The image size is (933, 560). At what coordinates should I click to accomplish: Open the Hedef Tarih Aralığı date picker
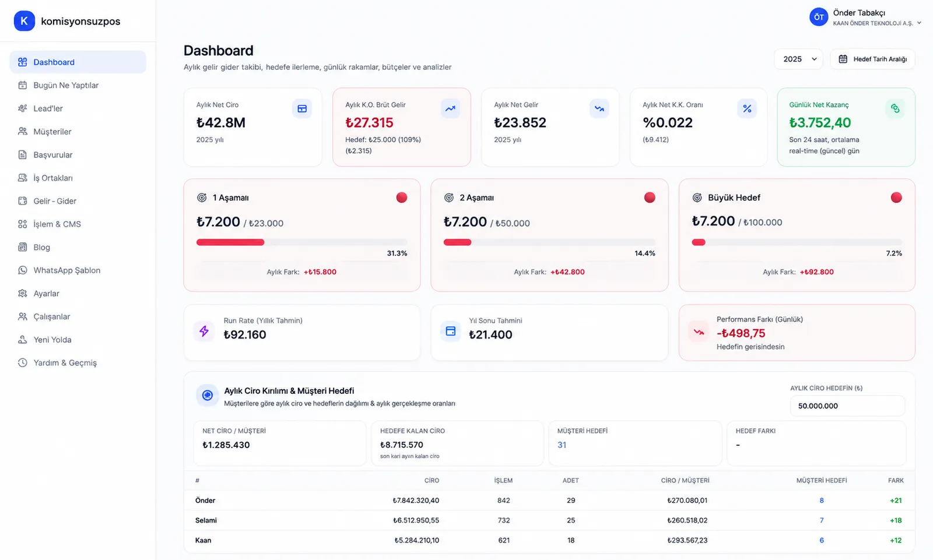coord(872,59)
